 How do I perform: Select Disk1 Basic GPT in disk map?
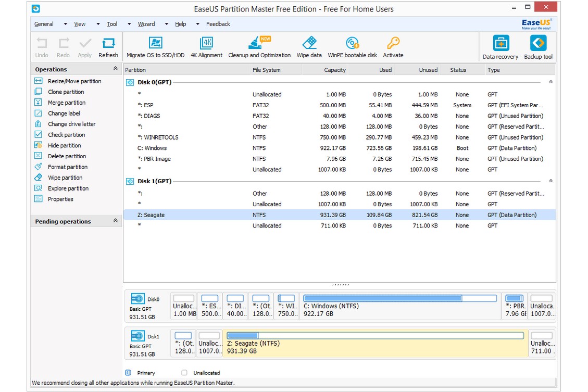click(x=147, y=343)
